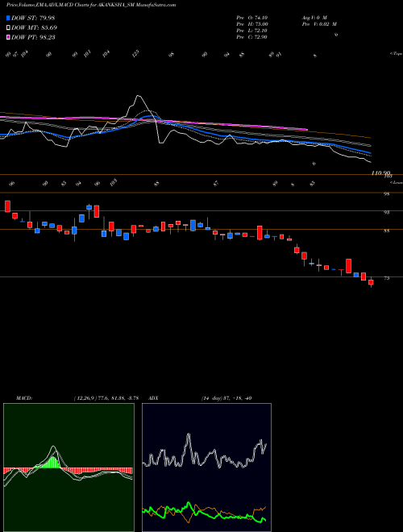Screen dimensions: 403x532
Task: Click the '98' price axis label
Action: coord(388,194)
